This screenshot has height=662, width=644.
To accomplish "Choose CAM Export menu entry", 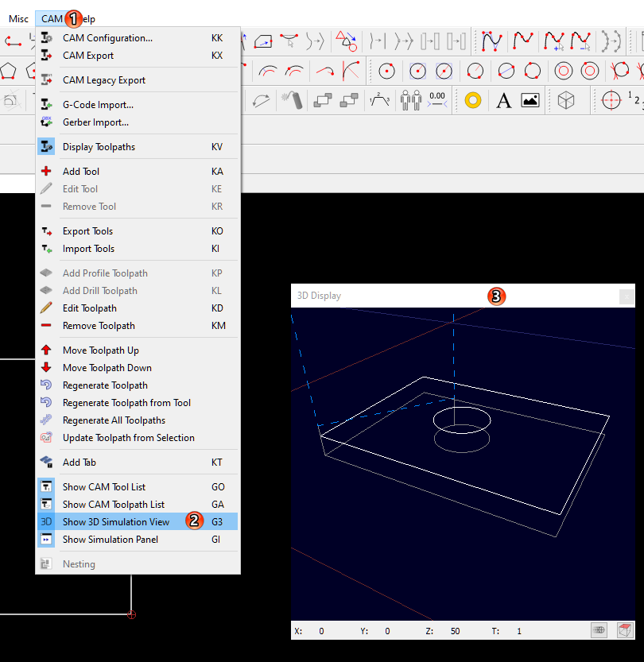I will tap(138, 56).
